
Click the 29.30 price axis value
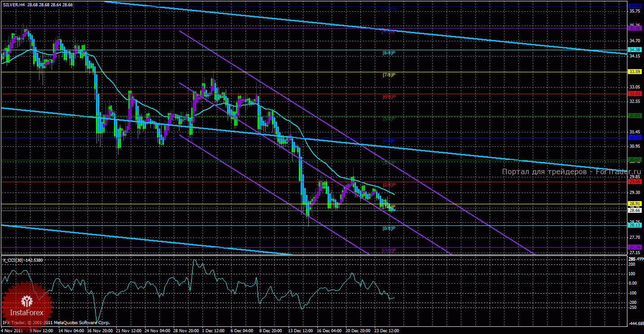635,193
